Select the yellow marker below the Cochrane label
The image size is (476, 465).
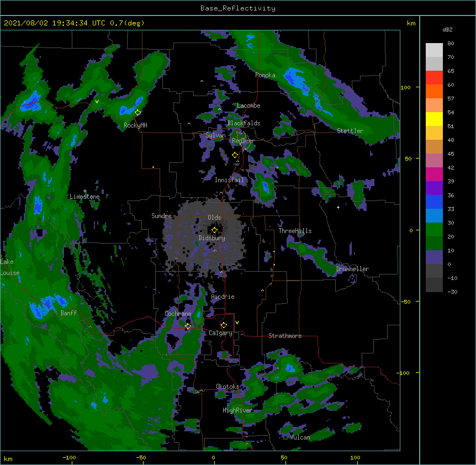point(188,326)
